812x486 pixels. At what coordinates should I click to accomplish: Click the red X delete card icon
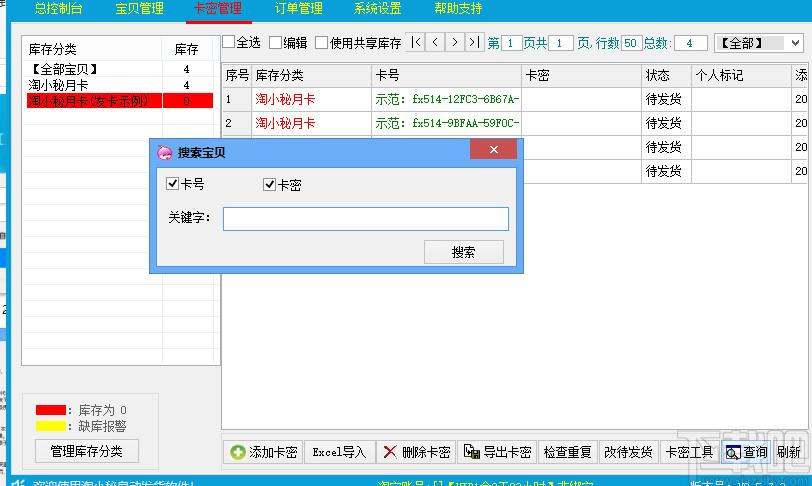[x=390, y=452]
